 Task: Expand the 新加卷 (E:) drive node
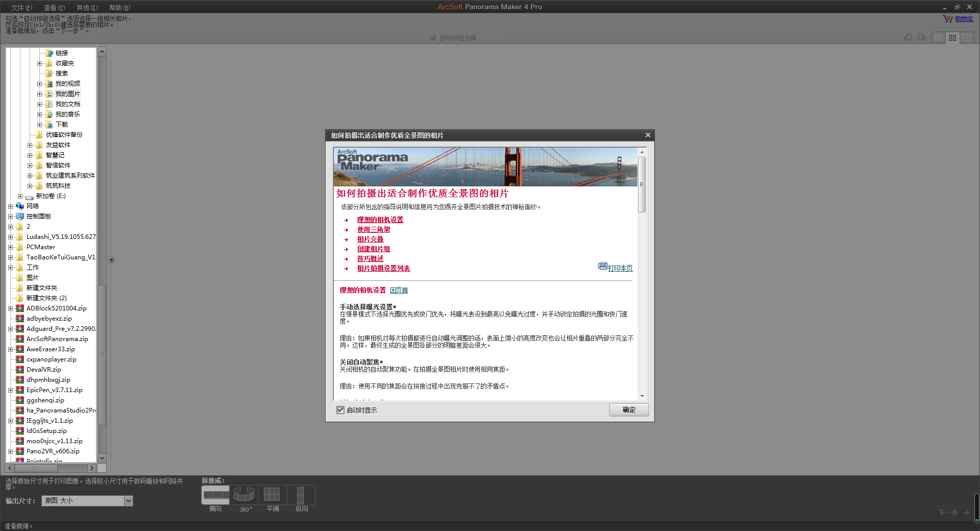20,196
